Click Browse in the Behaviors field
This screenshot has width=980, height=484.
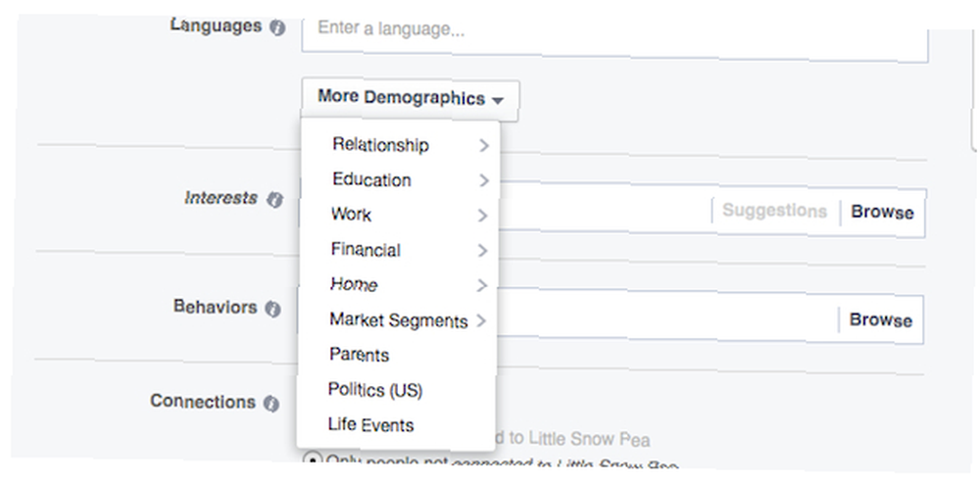point(881,320)
